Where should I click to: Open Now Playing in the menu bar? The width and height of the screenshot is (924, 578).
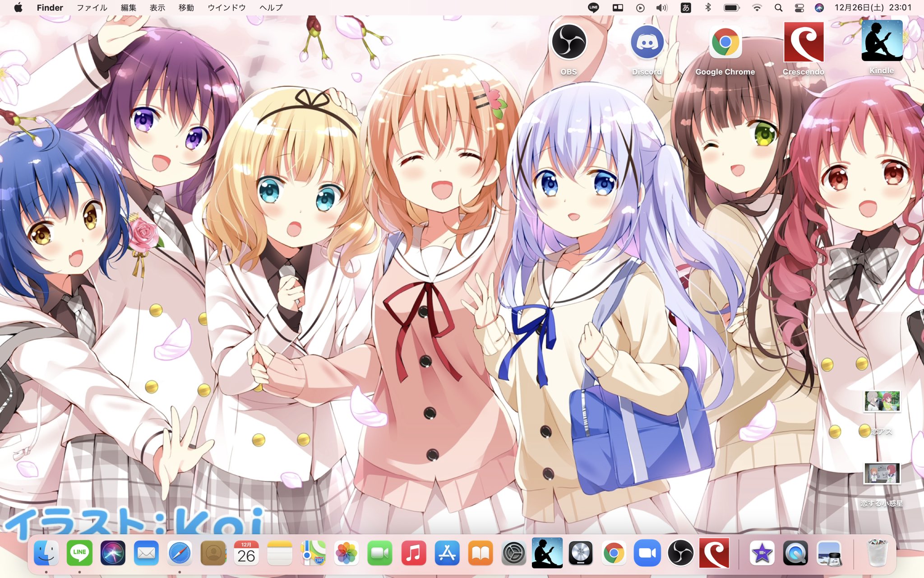coord(640,8)
